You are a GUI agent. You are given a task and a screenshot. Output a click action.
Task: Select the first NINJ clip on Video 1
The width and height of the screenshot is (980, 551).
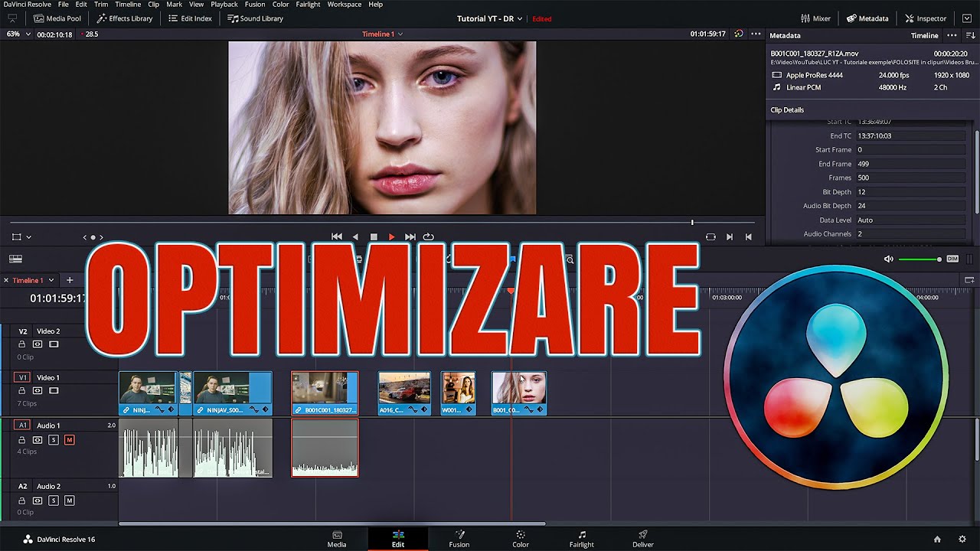[148, 393]
